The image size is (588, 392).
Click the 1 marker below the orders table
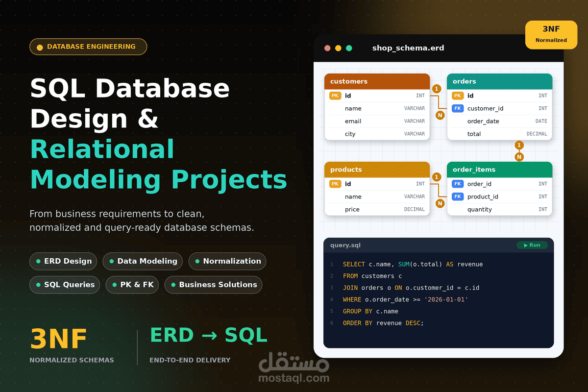(x=519, y=145)
